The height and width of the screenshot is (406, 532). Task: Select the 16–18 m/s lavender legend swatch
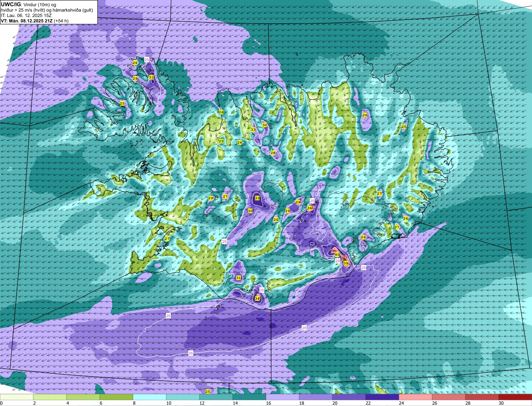pyautogui.click(x=283, y=397)
